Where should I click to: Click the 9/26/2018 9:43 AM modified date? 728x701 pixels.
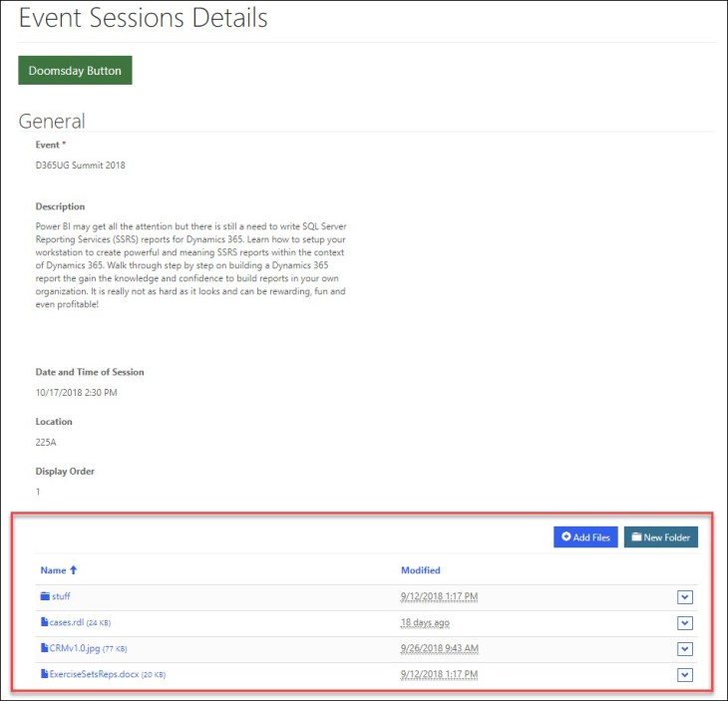click(439, 648)
